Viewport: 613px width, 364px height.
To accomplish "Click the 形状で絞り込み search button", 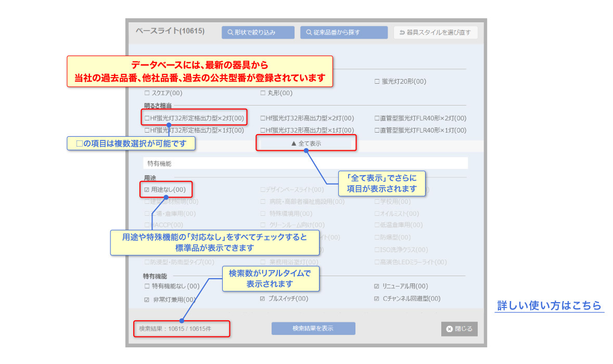I will (x=258, y=32).
